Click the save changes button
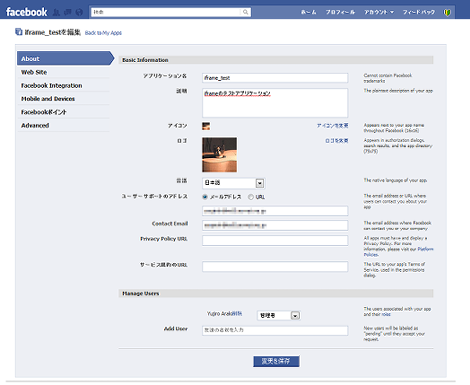 276,361
